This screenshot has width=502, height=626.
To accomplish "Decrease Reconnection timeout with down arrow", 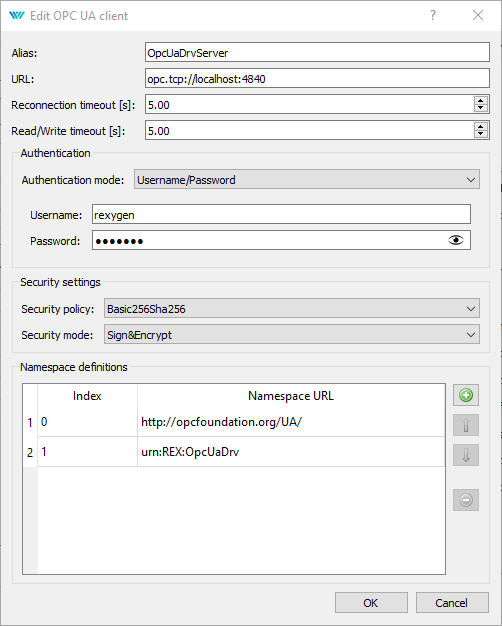I will click(481, 108).
